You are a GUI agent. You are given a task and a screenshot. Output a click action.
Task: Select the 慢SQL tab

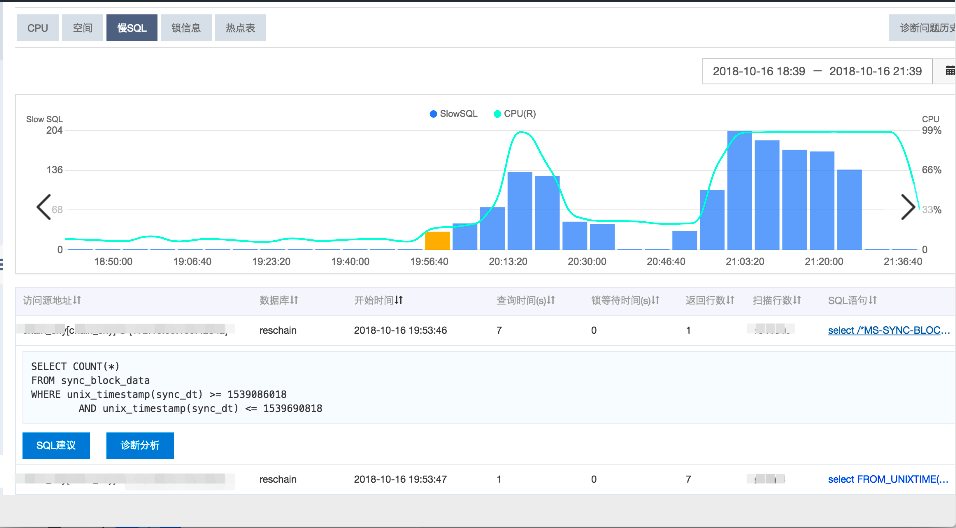pos(132,28)
